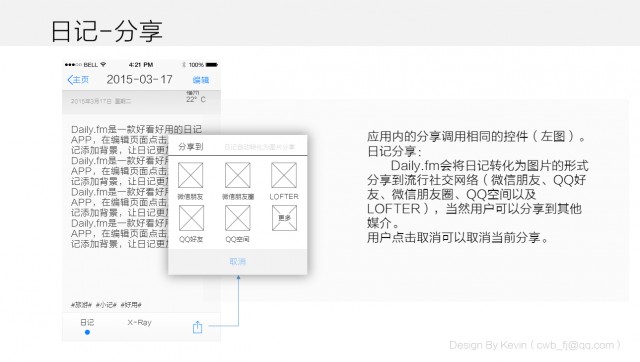Open the 更多 more-options icon
Viewport: 640px width, 362px height.
point(284,218)
